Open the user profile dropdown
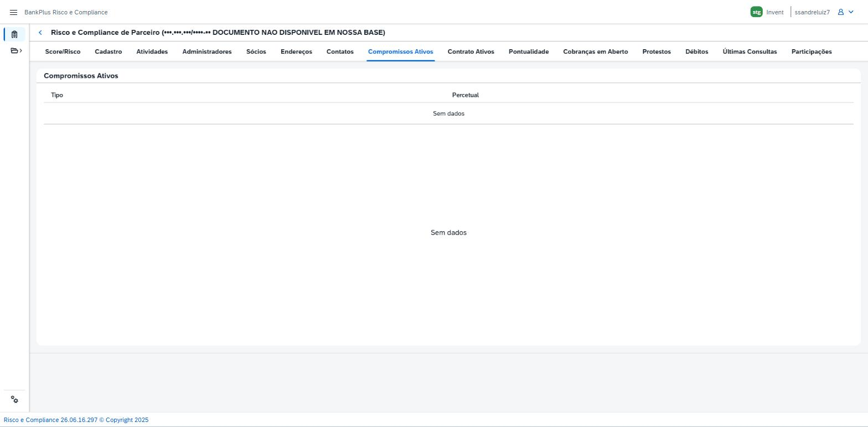Viewport: 868px width, 427px height. 845,12
